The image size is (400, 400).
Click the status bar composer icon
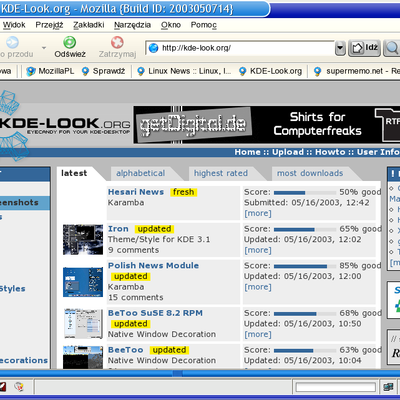click(x=19, y=387)
